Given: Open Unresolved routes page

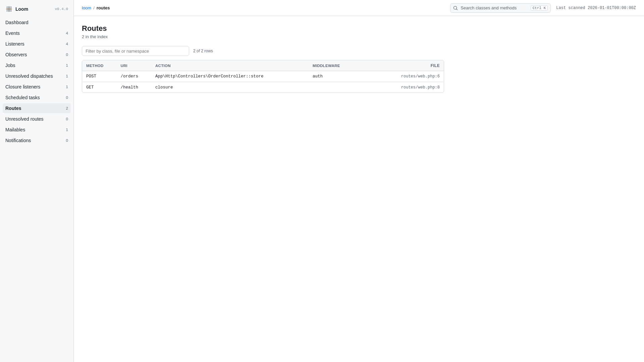Looking at the screenshot, I should 37,119.
